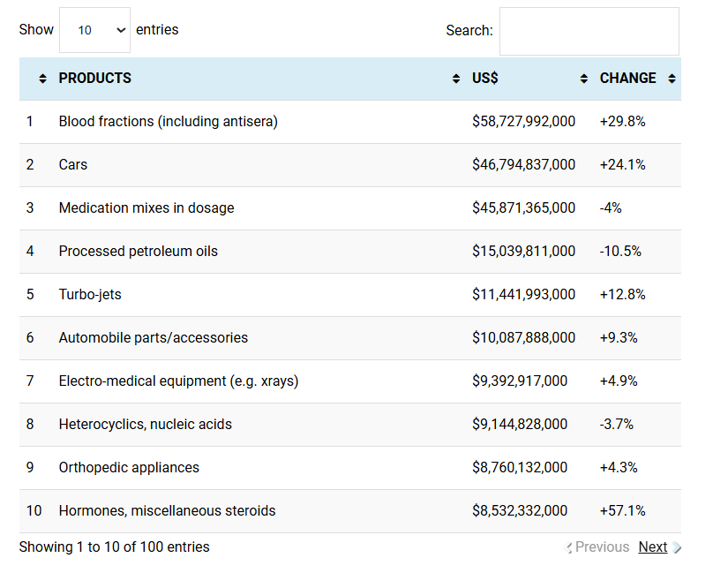The height and width of the screenshot is (588, 728).
Task: Select 'Medication mixes in dosage' cell
Action: click(x=146, y=207)
